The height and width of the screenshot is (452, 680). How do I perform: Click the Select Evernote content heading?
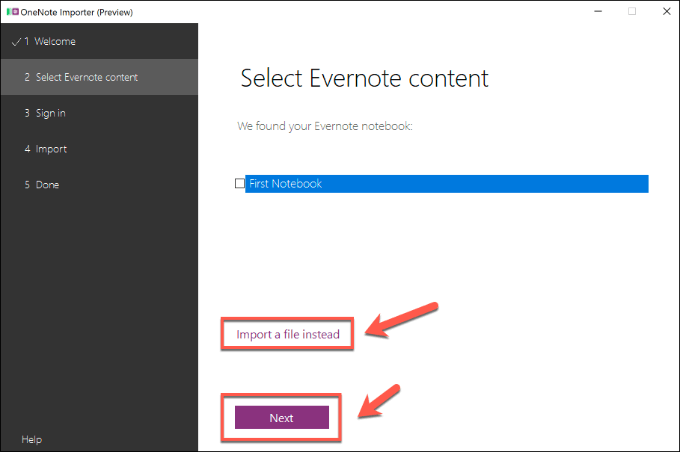[x=364, y=78]
